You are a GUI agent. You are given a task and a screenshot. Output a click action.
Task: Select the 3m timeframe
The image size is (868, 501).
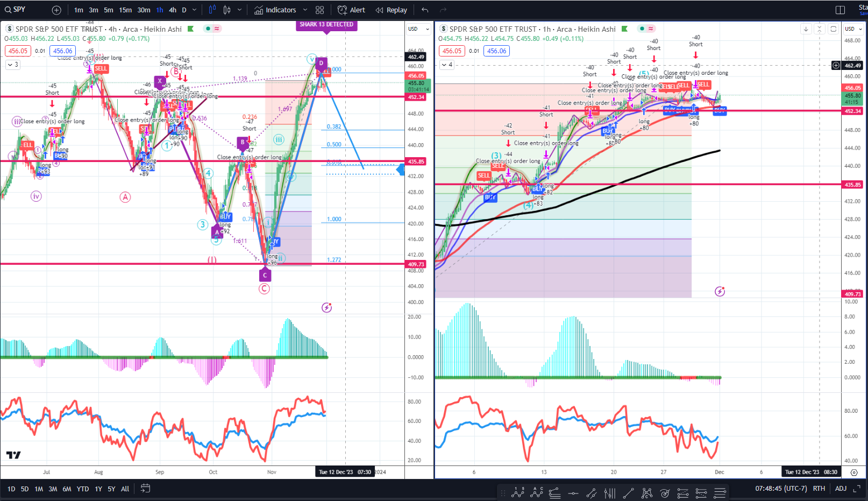click(94, 10)
